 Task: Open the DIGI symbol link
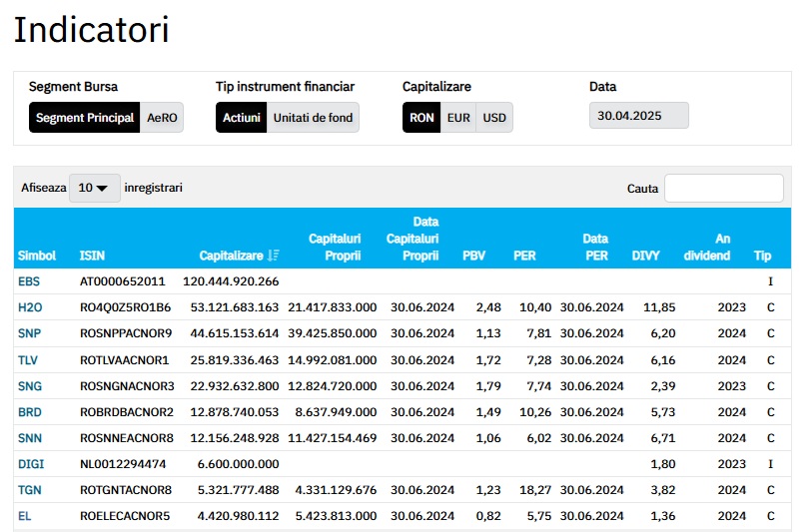[x=31, y=463]
